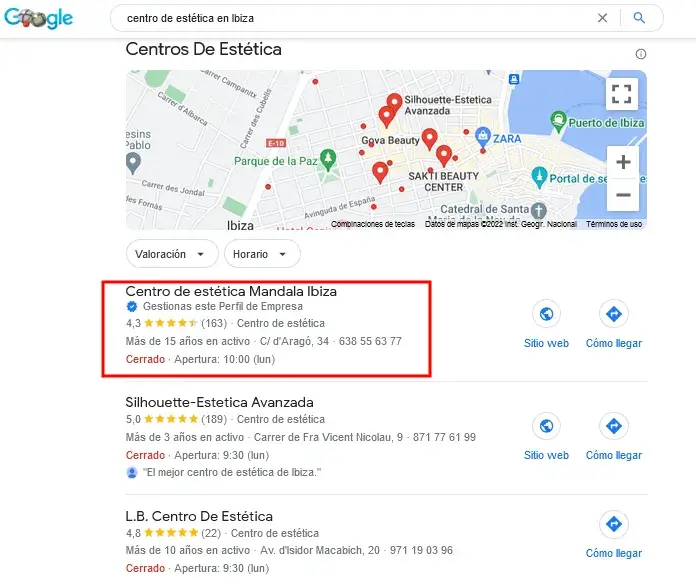Clear the search box with X icon
Screen dimensions: 696x586
point(602,18)
